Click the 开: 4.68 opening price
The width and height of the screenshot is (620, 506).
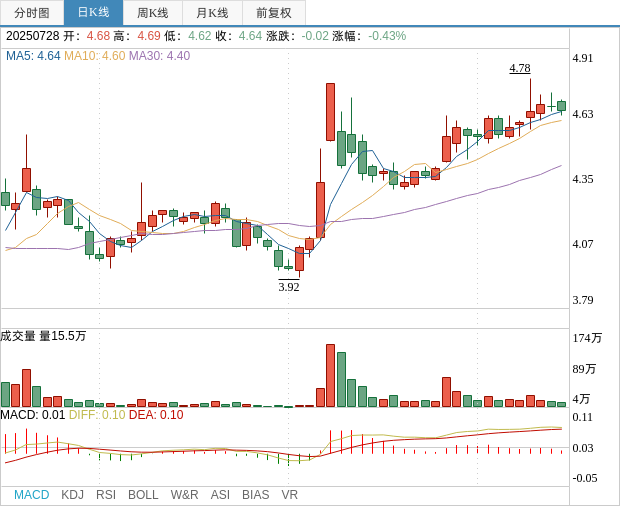coord(87,36)
